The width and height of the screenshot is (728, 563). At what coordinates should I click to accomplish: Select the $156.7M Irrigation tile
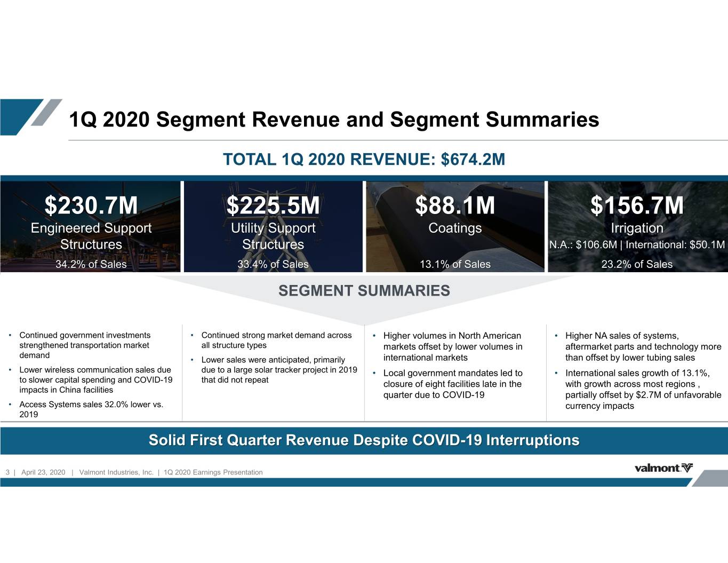tap(638, 226)
